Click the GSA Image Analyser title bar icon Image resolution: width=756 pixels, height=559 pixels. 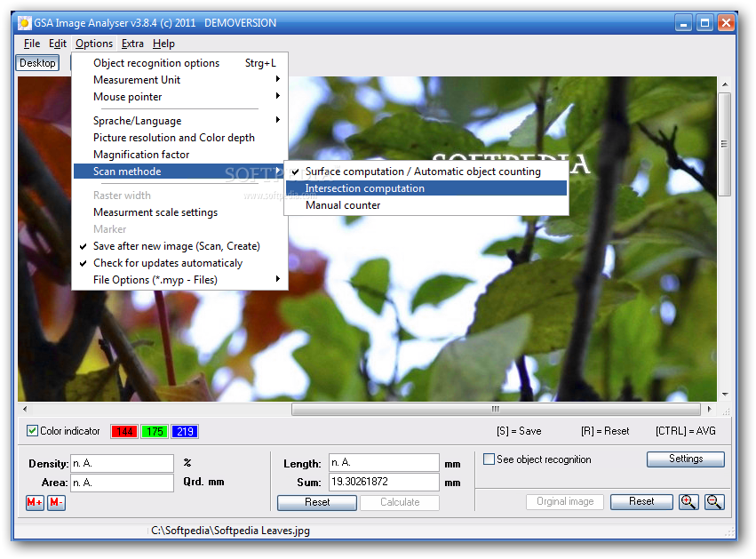pyautogui.click(x=24, y=23)
